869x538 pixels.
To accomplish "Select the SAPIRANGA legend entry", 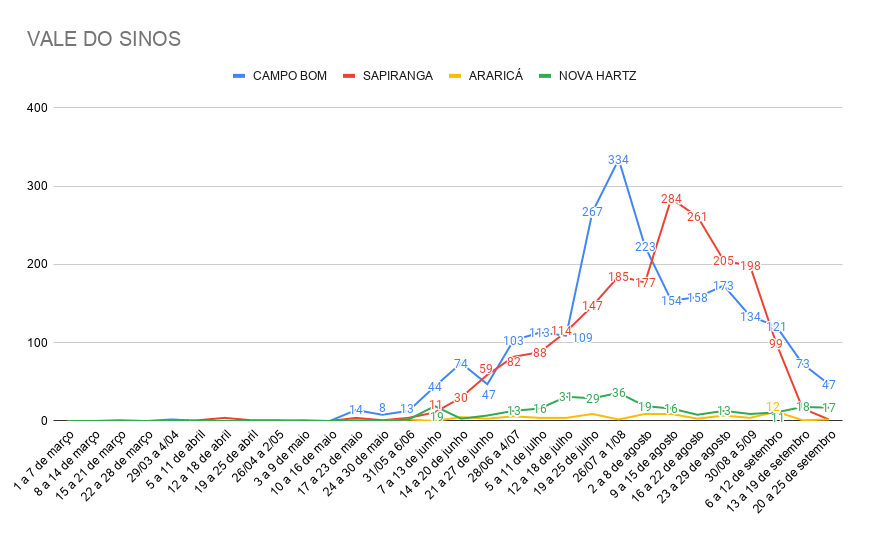I will (x=388, y=76).
